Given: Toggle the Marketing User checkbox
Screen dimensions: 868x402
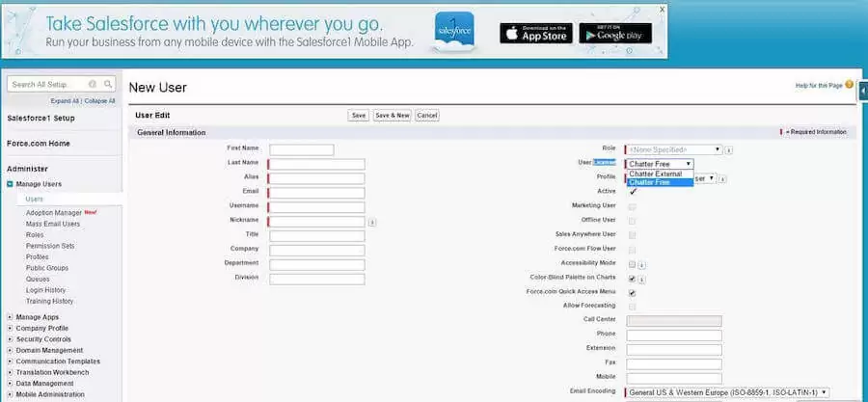Looking at the screenshot, I should [632, 206].
